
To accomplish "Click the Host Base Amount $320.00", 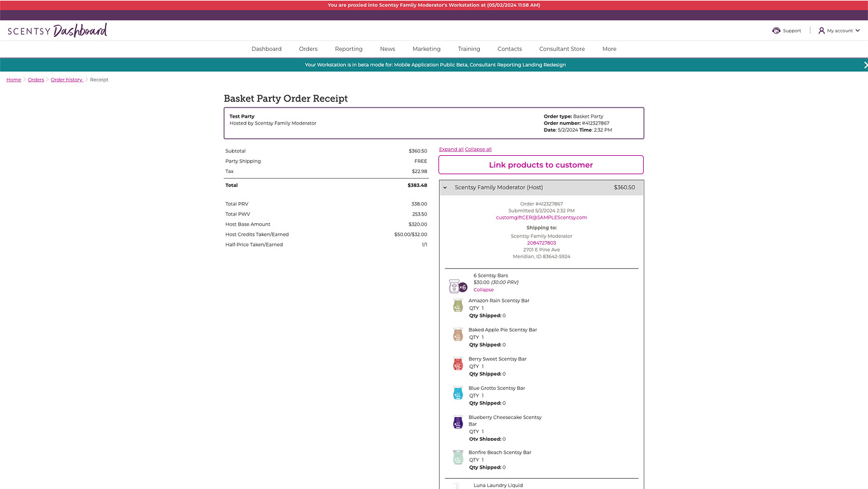I will [x=418, y=224].
